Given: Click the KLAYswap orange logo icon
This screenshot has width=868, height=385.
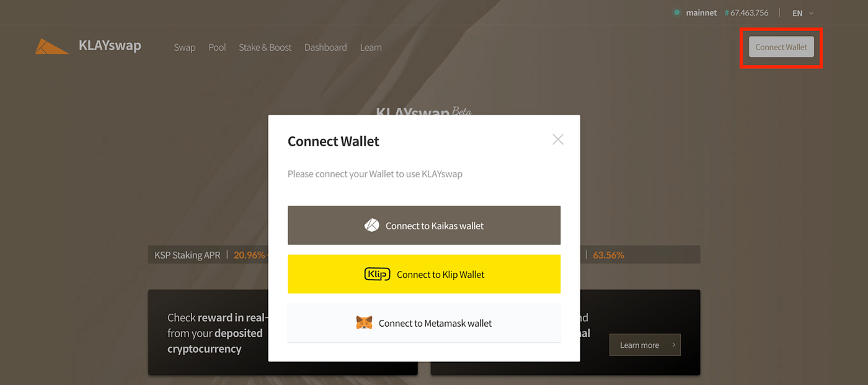Looking at the screenshot, I should [x=51, y=46].
